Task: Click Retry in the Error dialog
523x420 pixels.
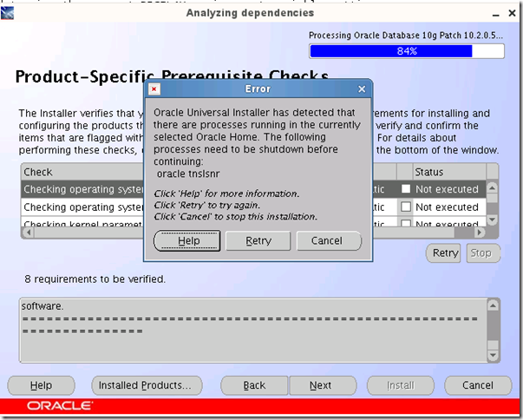Action: (258, 240)
